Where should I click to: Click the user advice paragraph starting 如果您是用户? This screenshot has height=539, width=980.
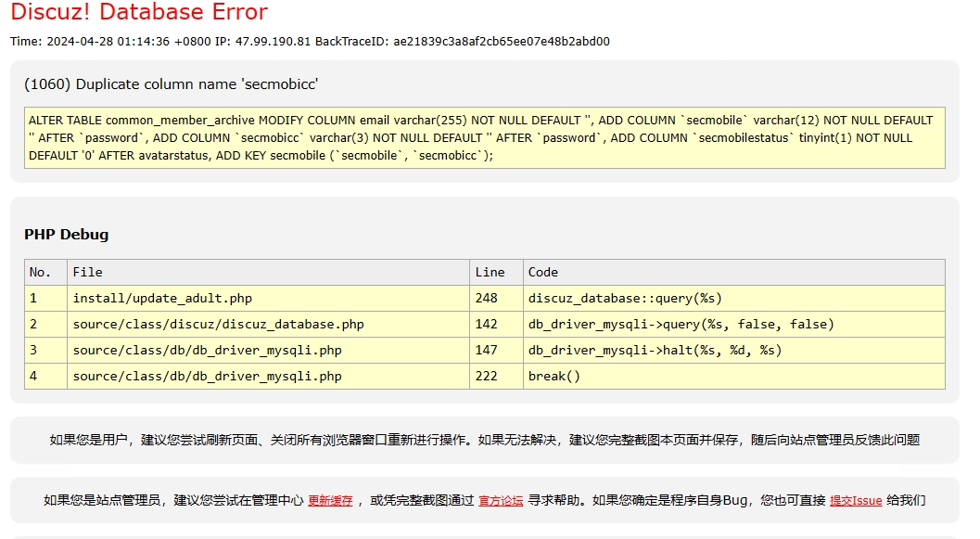[484, 441]
